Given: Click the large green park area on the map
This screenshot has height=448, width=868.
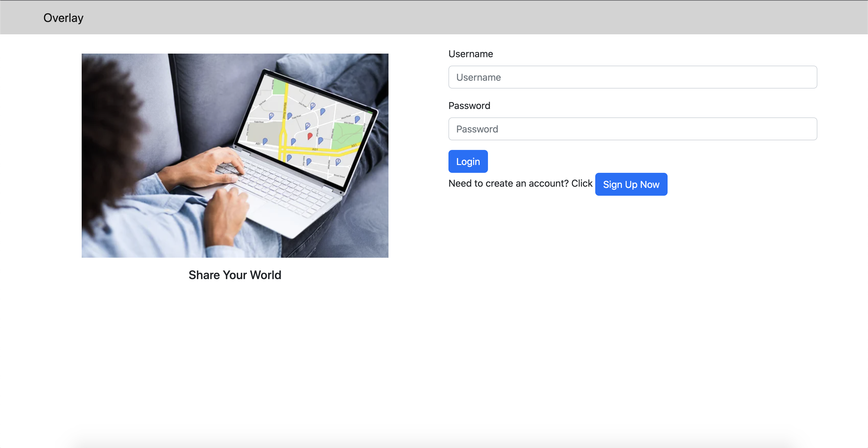Looking at the screenshot, I should click(347, 135).
